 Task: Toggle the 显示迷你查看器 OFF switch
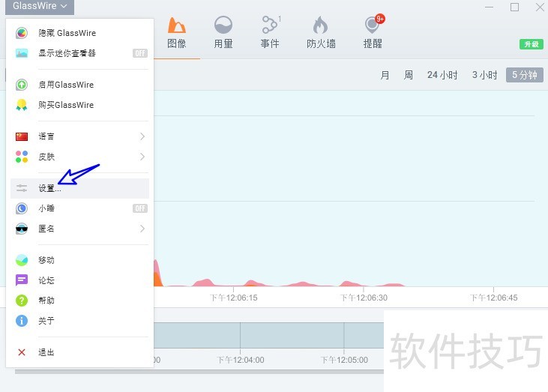point(139,53)
